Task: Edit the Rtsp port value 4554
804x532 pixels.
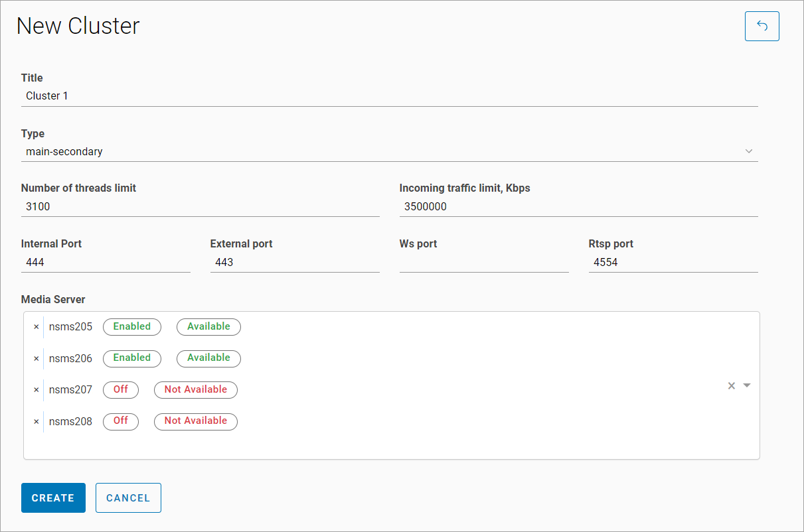Action: point(673,263)
